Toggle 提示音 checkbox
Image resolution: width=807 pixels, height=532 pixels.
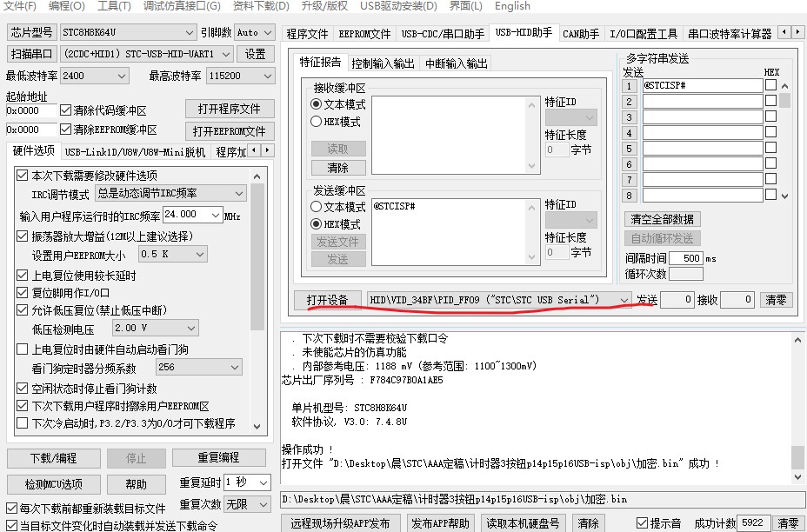tap(642, 523)
